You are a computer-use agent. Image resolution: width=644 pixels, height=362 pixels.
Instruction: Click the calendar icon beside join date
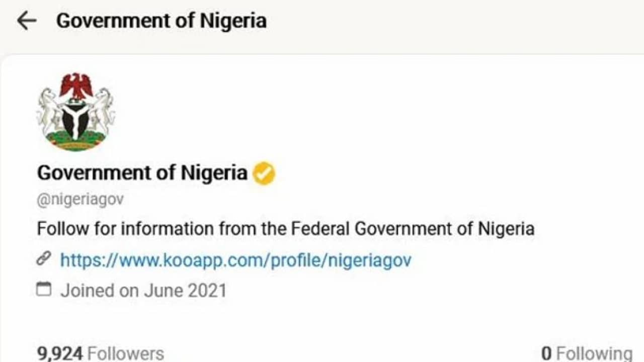[x=44, y=290]
